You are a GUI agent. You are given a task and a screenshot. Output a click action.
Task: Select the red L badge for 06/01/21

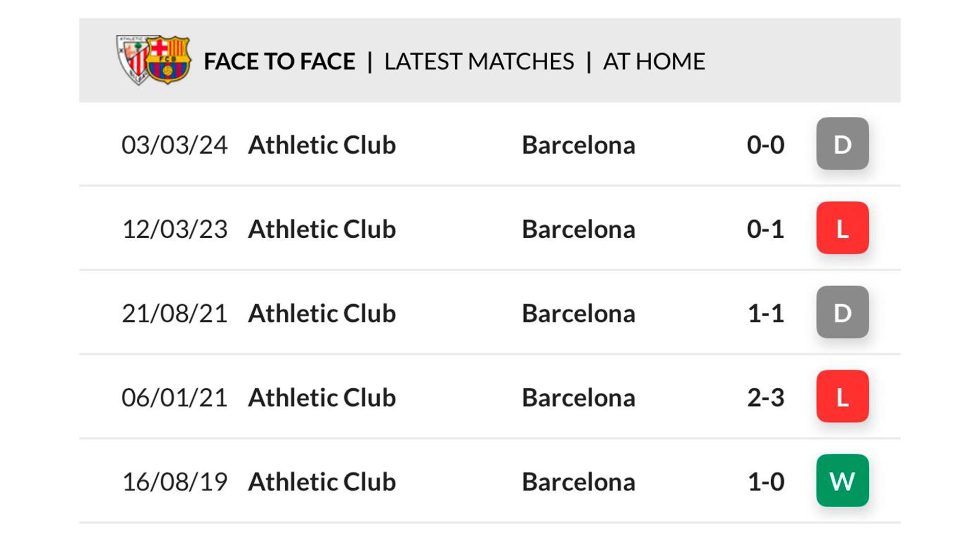(x=842, y=396)
